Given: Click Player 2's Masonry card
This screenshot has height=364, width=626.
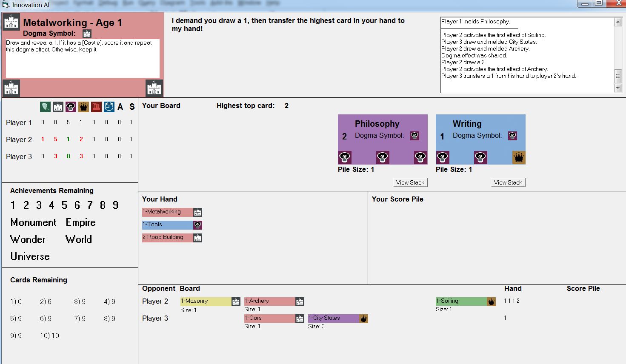Looking at the screenshot, I should click(x=206, y=301).
